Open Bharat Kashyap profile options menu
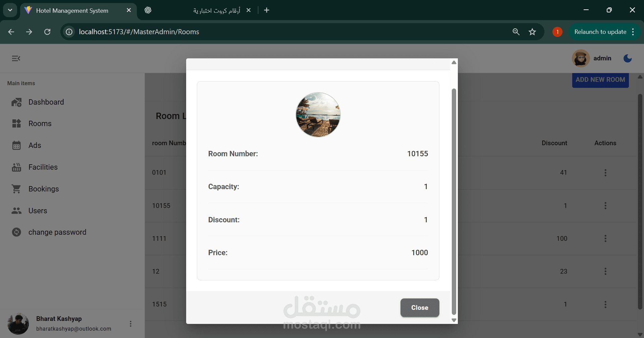Viewport: 644px width, 338px height. [130, 324]
